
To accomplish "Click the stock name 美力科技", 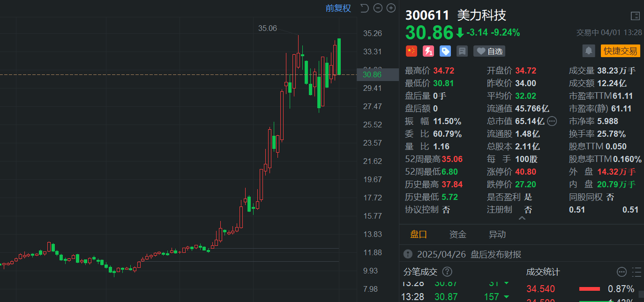I will point(482,15).
